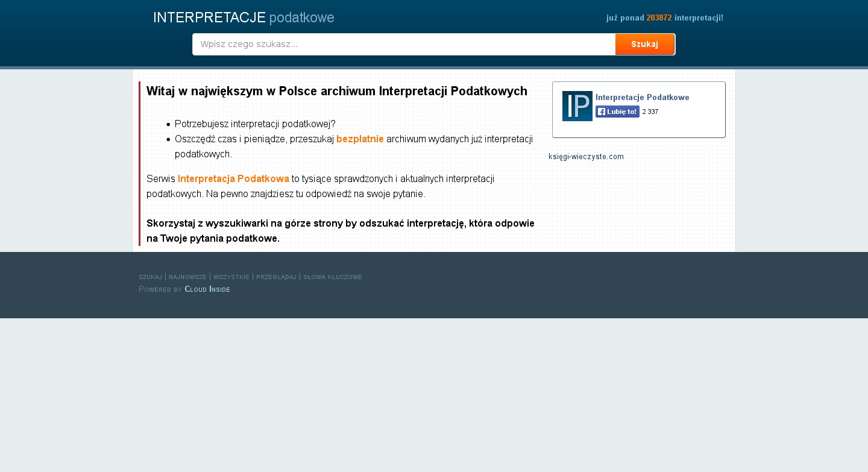Click the 'Witaj w największym w Polsce' heading

click(x=336, y=91)
